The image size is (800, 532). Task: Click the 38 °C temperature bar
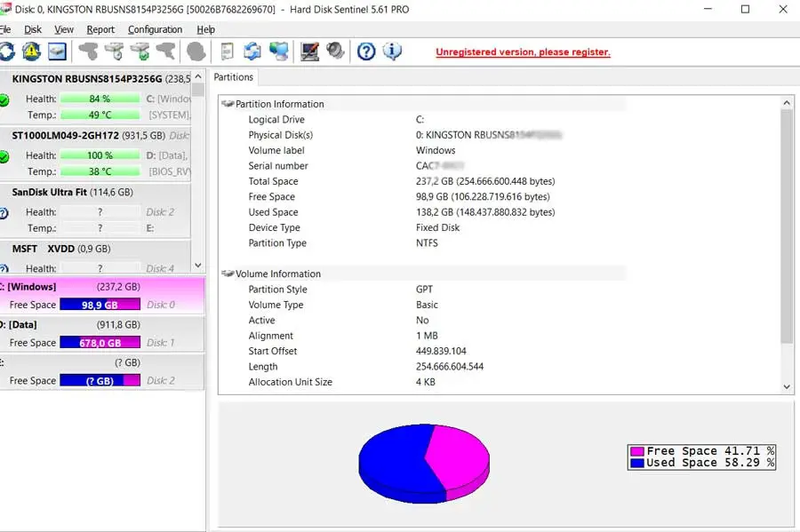[100, 171]
